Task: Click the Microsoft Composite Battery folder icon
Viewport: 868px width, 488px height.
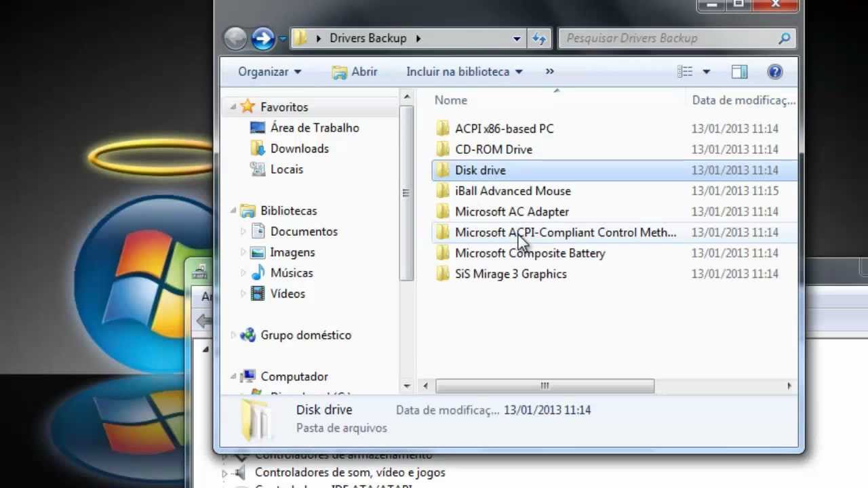Action: tap(443, 253)
